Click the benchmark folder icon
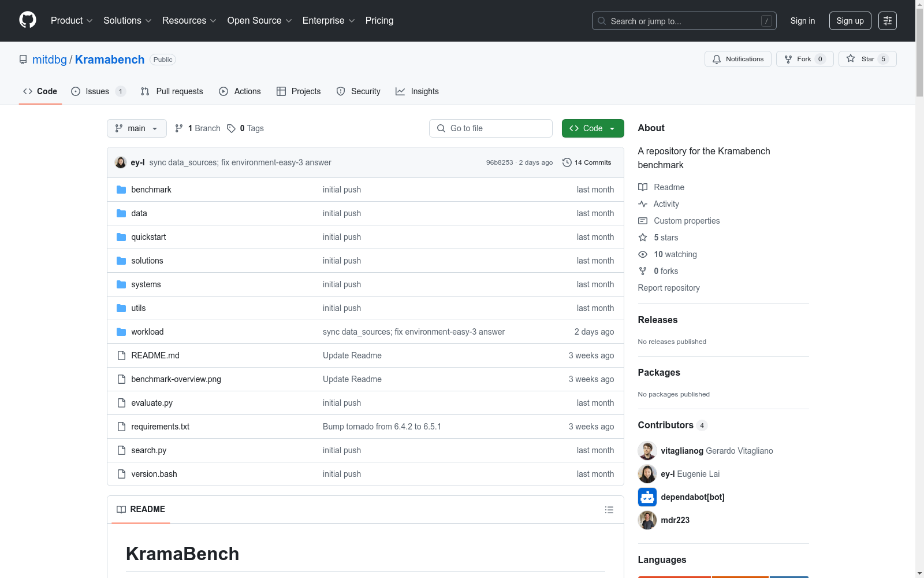 (121, 190)
